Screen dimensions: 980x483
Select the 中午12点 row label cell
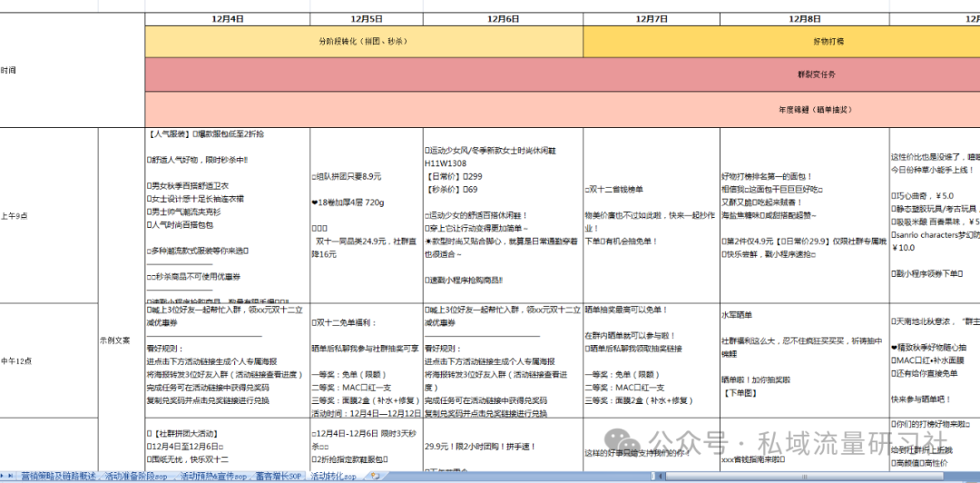(x=49, y=360)
